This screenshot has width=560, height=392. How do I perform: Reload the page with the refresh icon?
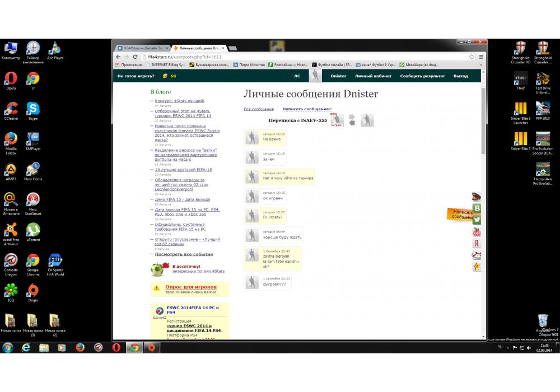(x=135, y=57)
